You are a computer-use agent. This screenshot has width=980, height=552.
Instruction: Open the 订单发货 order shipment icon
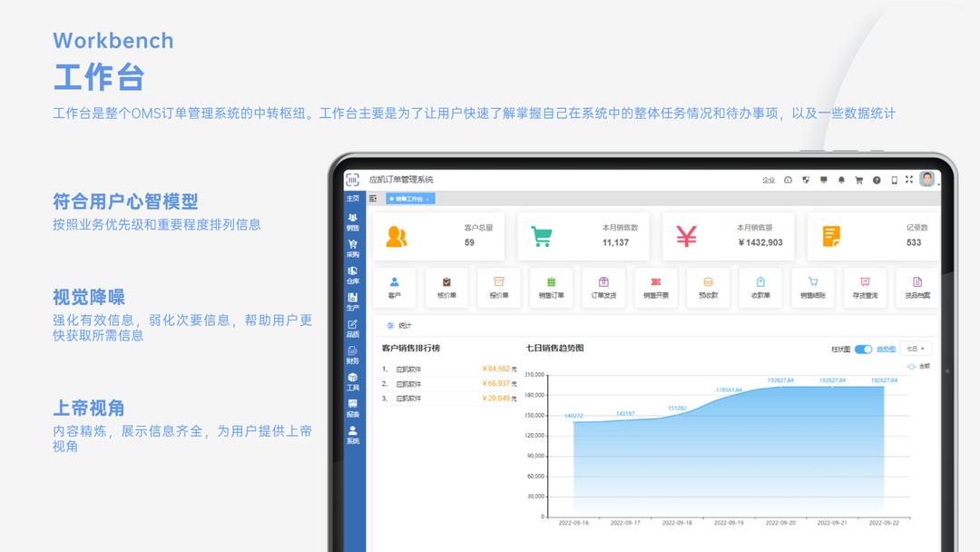coord(603,287)
